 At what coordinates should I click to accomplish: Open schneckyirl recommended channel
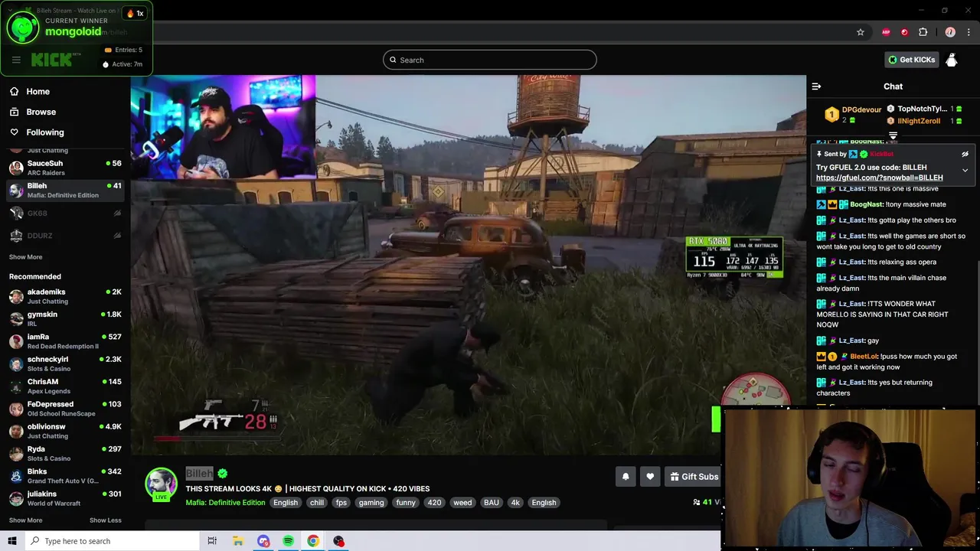(65, 364)
